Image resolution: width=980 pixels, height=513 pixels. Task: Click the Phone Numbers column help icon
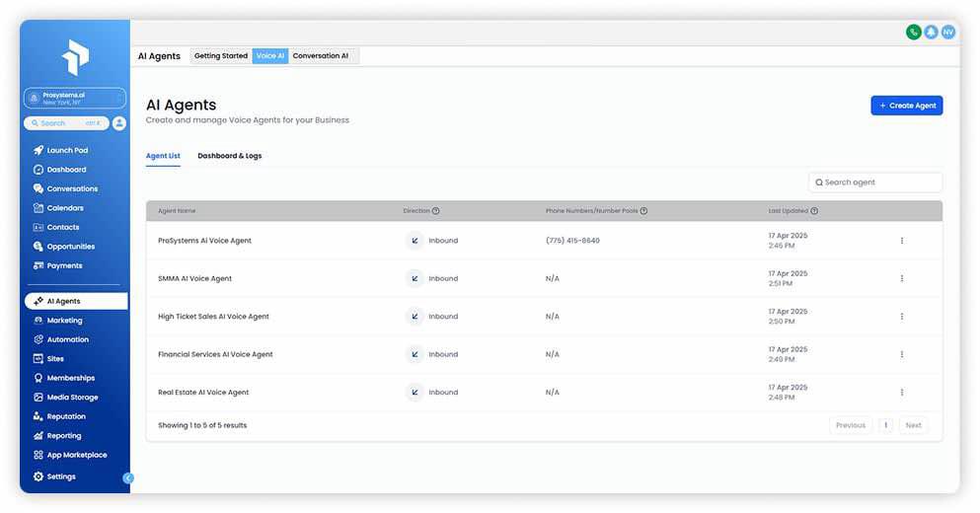pyautogui.click(x=643, y=211)
